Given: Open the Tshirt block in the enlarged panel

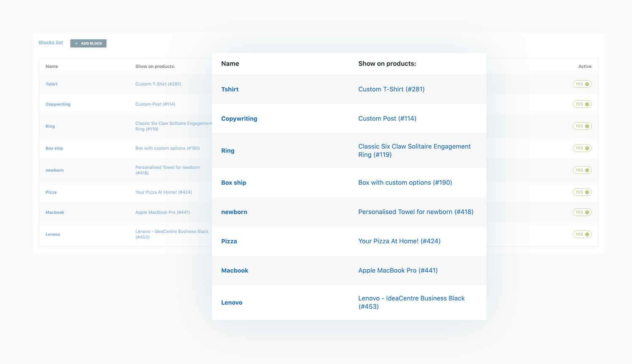Looking at the screenshot, I should 230,89.
